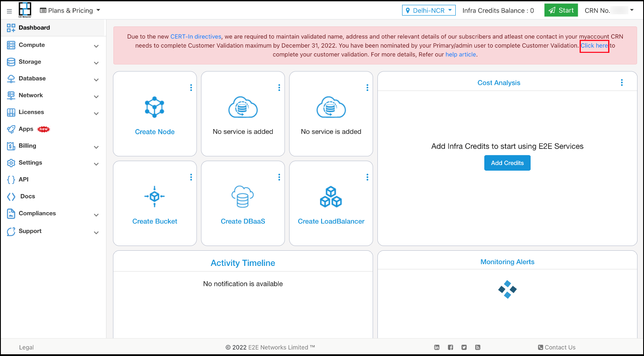The height and width of the screenshot is (356, 644).
Task: Select Compute label in the sidebar
Action: coord(32,45)
